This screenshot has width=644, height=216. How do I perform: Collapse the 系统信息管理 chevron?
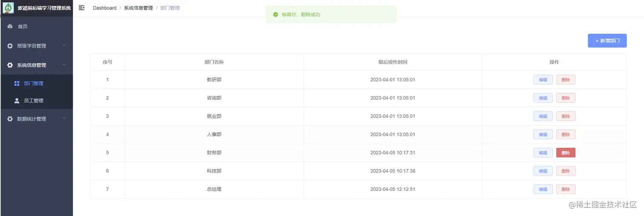click(64, 65)
